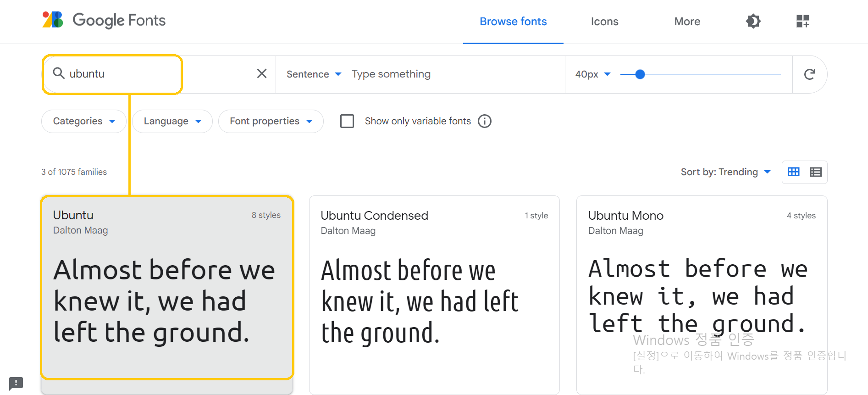Screen dimensions: 868x395
Task: Click Dalton Maag under Ubuntu Mono
Action: [615, 231]
